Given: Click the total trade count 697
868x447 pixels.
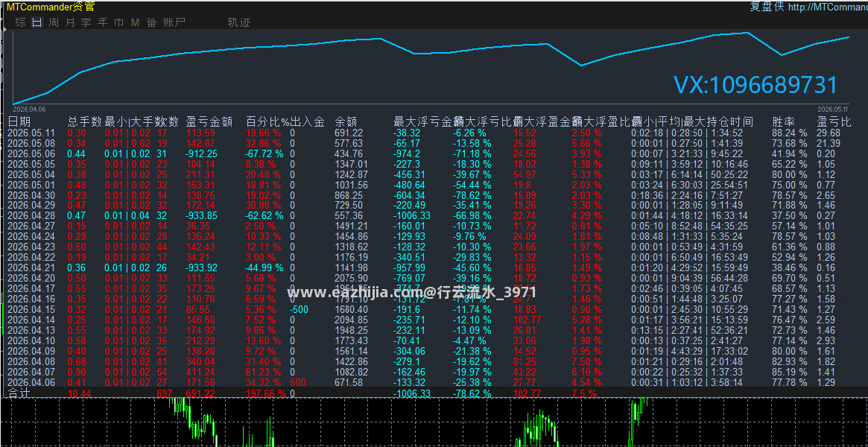Looking at the screenshot, I should coord(165,393).
